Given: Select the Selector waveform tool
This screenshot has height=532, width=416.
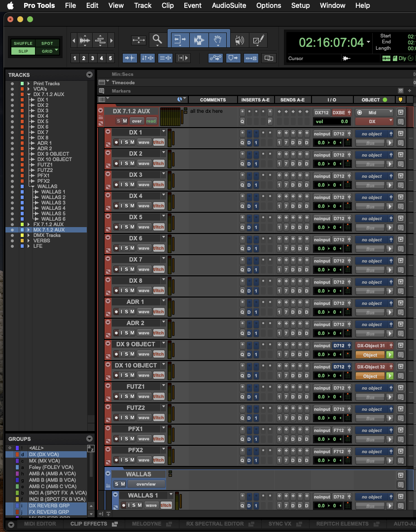Looking at the screenshot, I should [x=199, y=40].
